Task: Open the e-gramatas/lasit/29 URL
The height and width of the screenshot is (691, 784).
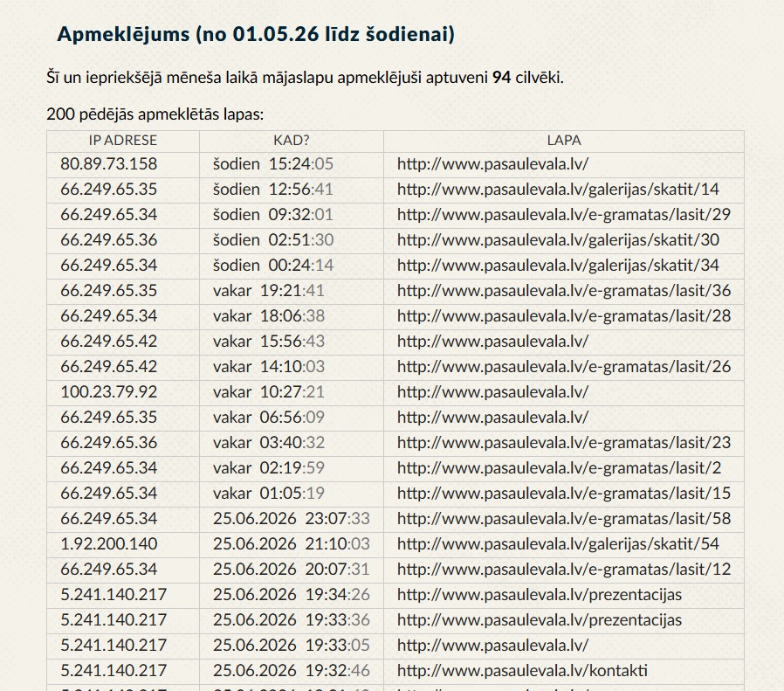Action: (564, 215)
